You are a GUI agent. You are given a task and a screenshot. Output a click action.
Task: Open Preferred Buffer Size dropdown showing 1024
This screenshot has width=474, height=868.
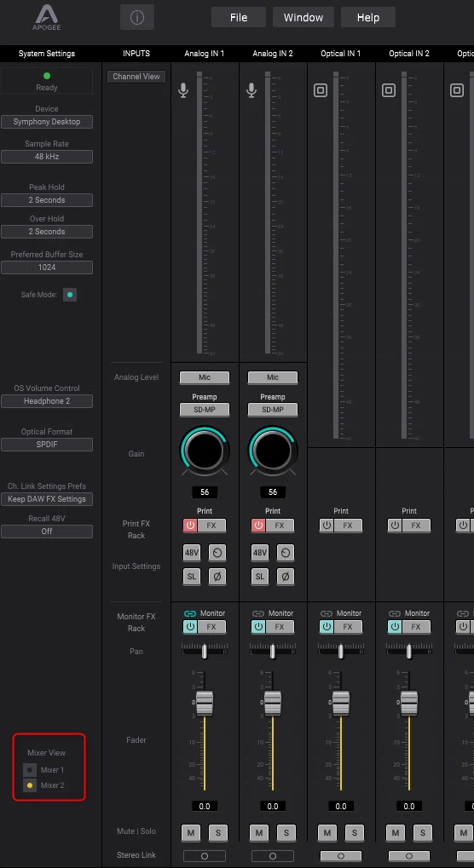[x=47, y=267]
